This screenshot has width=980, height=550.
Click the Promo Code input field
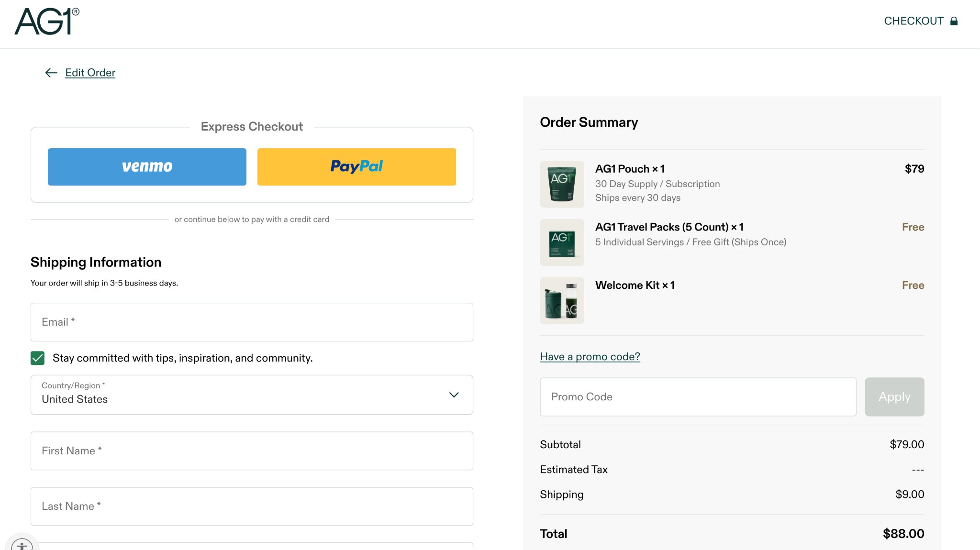pos(698,397)
